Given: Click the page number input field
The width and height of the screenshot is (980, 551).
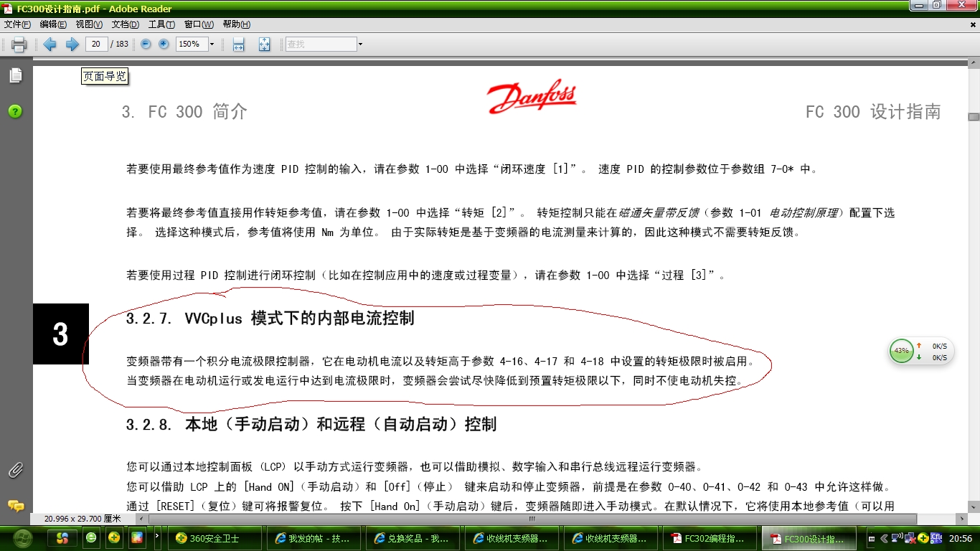Looking at the screenshot, I should pyautogui.click(x=96, y=44).
